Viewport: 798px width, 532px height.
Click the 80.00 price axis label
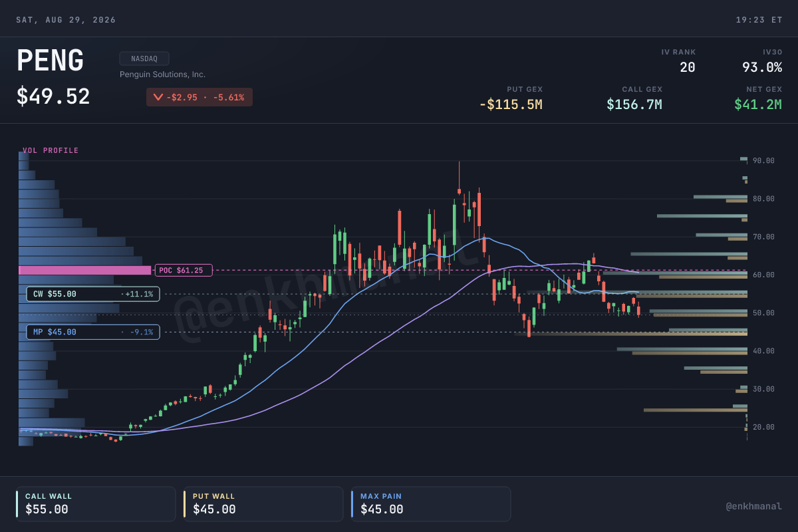point(763,199)
